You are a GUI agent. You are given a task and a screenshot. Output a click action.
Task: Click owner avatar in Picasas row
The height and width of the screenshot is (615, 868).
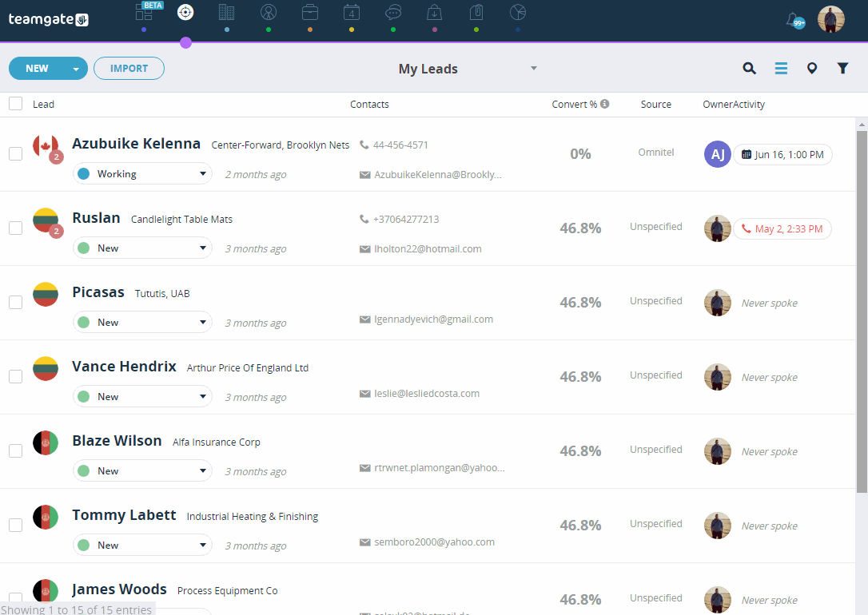pos(718,303)
